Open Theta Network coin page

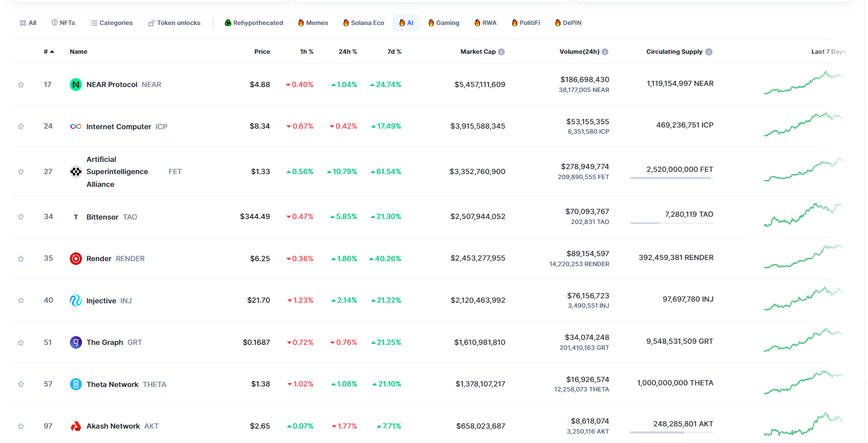pos(113,384)
